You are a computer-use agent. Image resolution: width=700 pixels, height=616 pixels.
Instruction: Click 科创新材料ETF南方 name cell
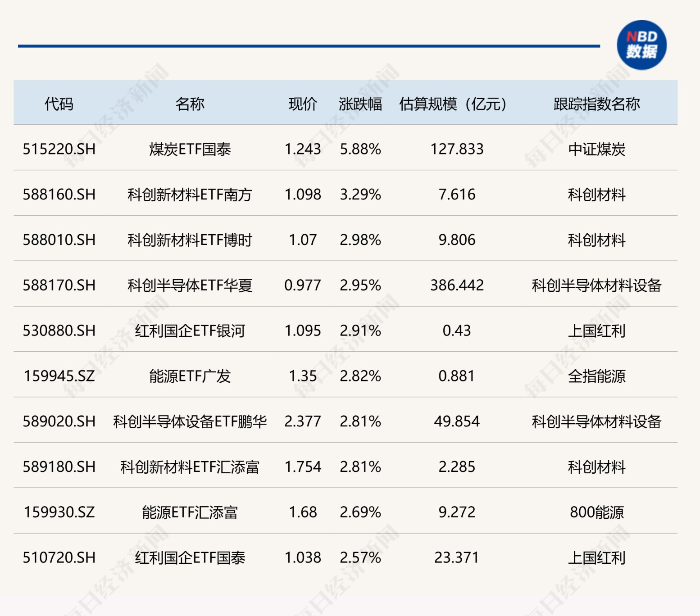190,195
